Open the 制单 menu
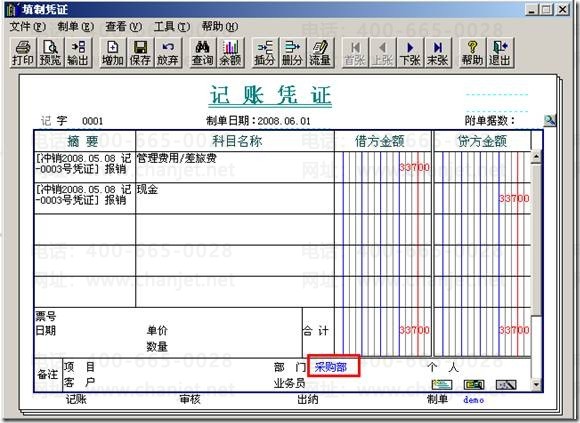Image resolution: width=580 pixels, height=423 pixels. point(75,27)
